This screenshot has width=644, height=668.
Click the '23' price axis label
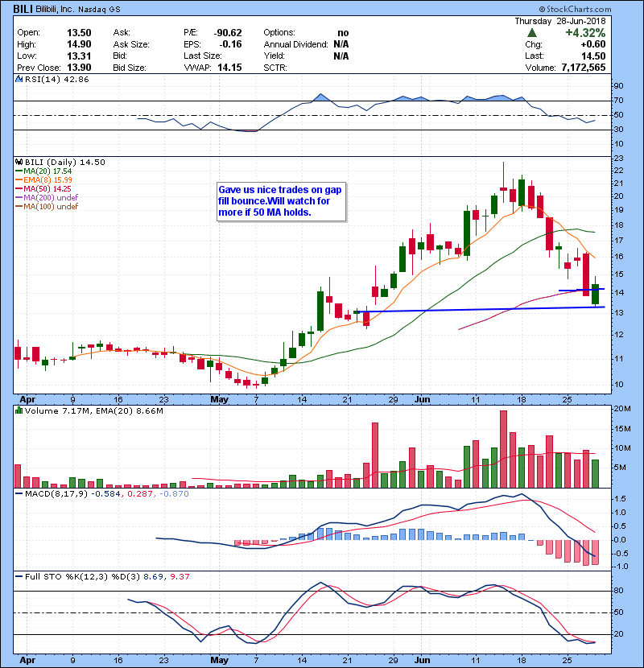618,159
